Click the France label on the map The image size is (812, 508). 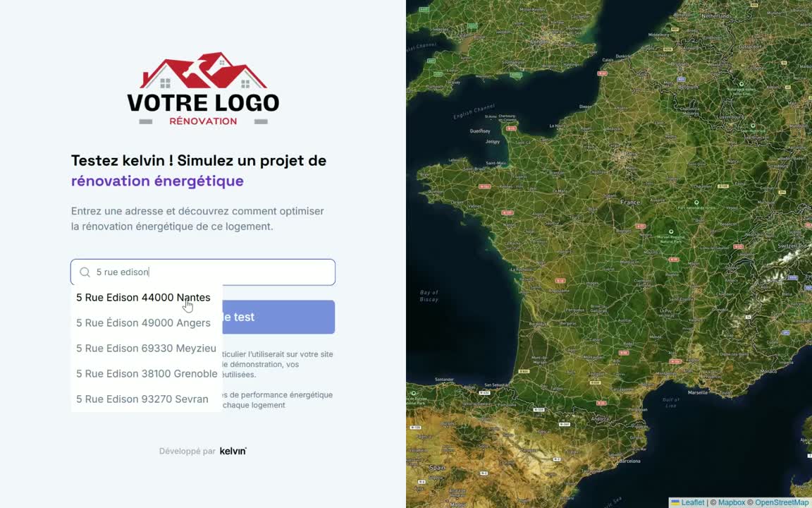coord(630,202)
